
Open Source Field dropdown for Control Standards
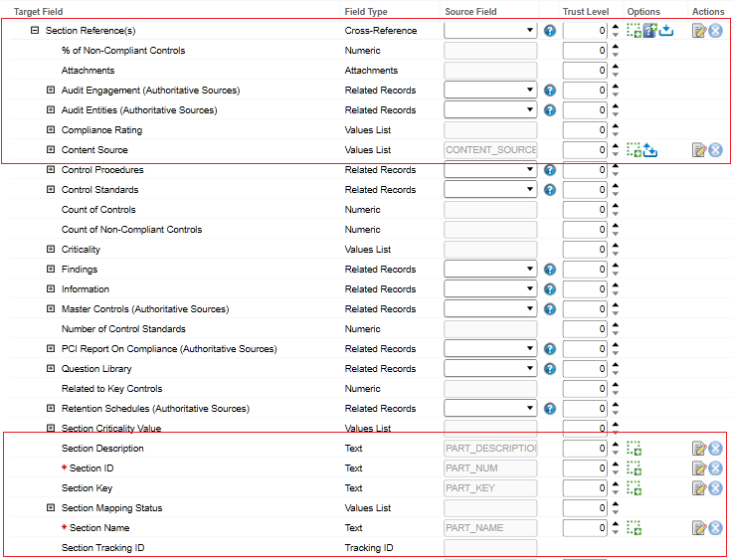(490, 190)
